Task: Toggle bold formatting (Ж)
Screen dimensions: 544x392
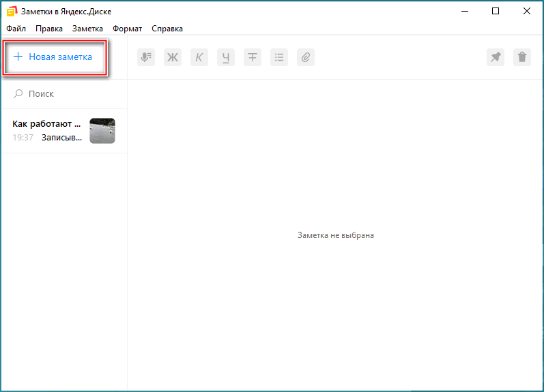Action: (173, 57)
